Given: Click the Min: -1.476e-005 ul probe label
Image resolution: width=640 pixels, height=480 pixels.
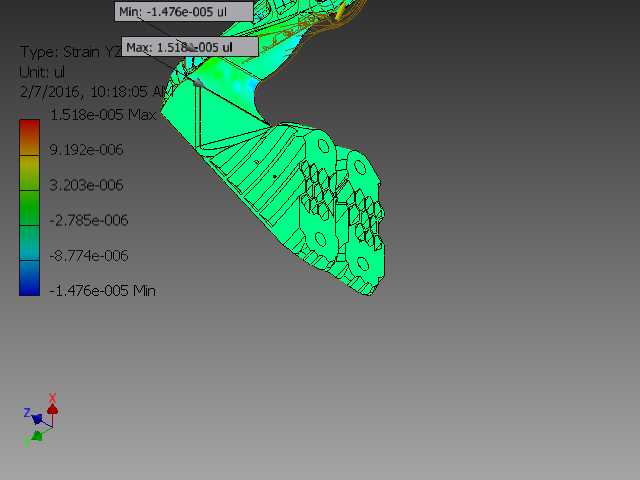Looking at the screenshot, I should (x=184, y=11).
